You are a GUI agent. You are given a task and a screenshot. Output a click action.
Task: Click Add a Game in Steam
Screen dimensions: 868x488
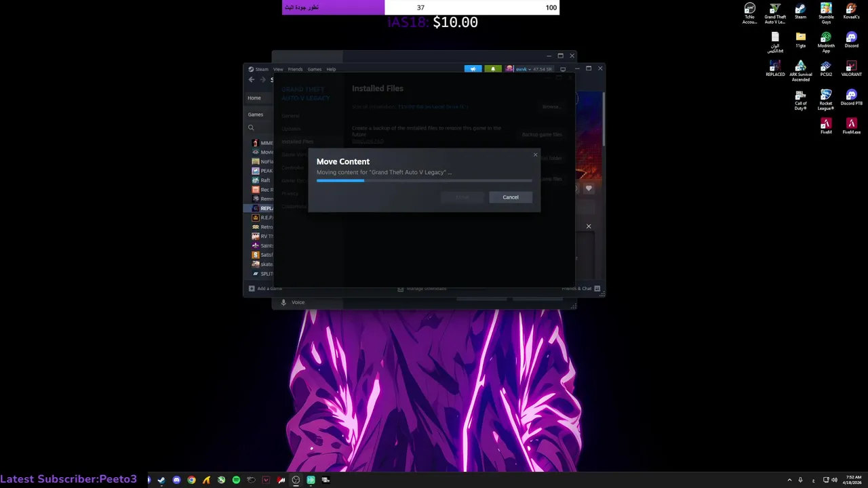(265, 289)
